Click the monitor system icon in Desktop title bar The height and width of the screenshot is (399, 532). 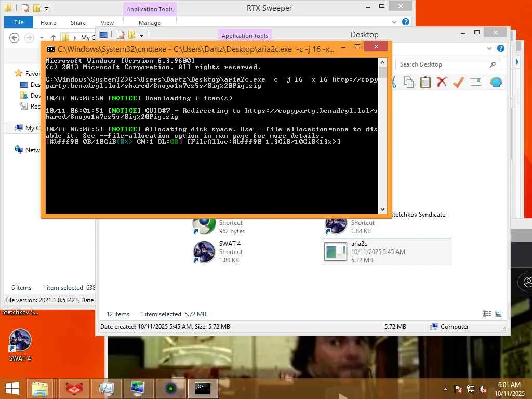pyautogui.click(x=103, y=35)
